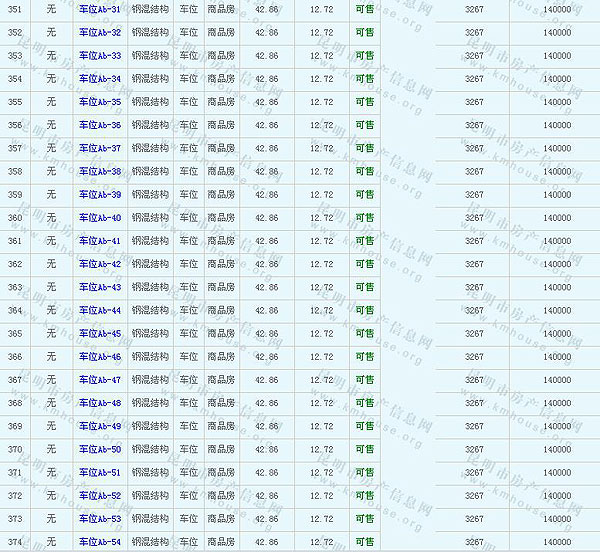View the 车位Ab-49 parking space
Viewport: 600px width, 552px height.
point(100,427)
